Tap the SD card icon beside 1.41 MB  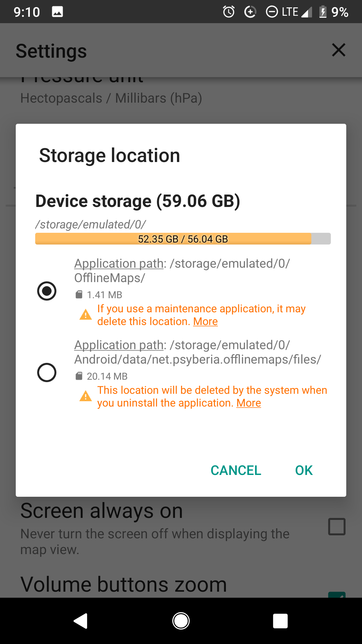[79, 295]
